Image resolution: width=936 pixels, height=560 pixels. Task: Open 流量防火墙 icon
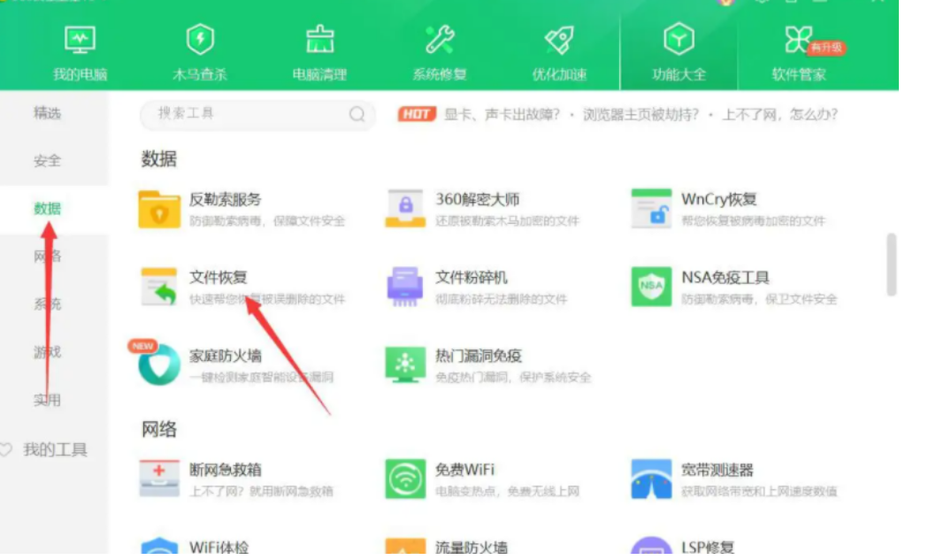405,546
